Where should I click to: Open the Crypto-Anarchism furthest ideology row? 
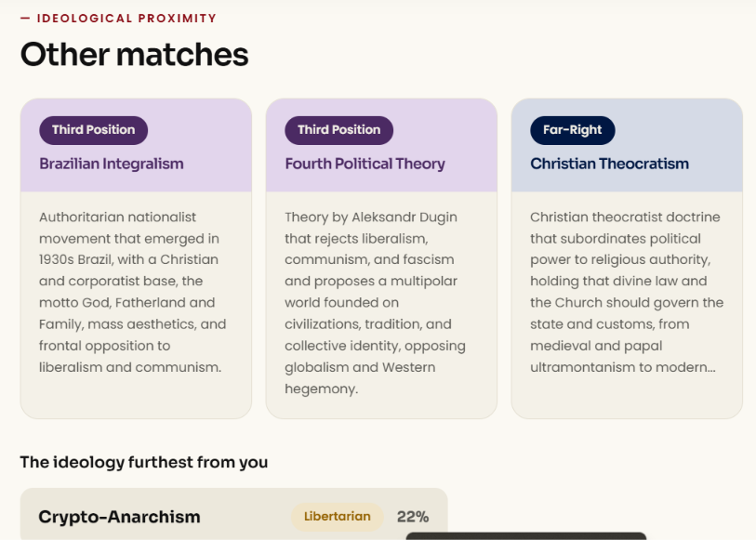tap(233, 515)
